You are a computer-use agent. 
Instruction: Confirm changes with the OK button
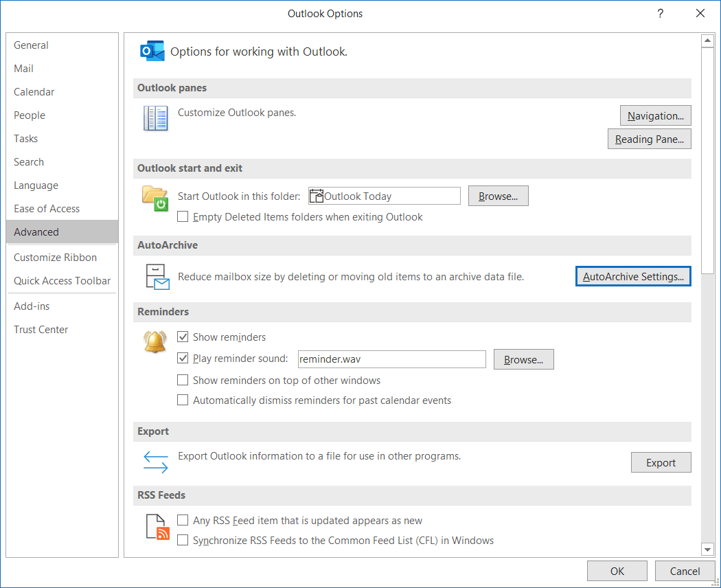(x=617, y=571)
